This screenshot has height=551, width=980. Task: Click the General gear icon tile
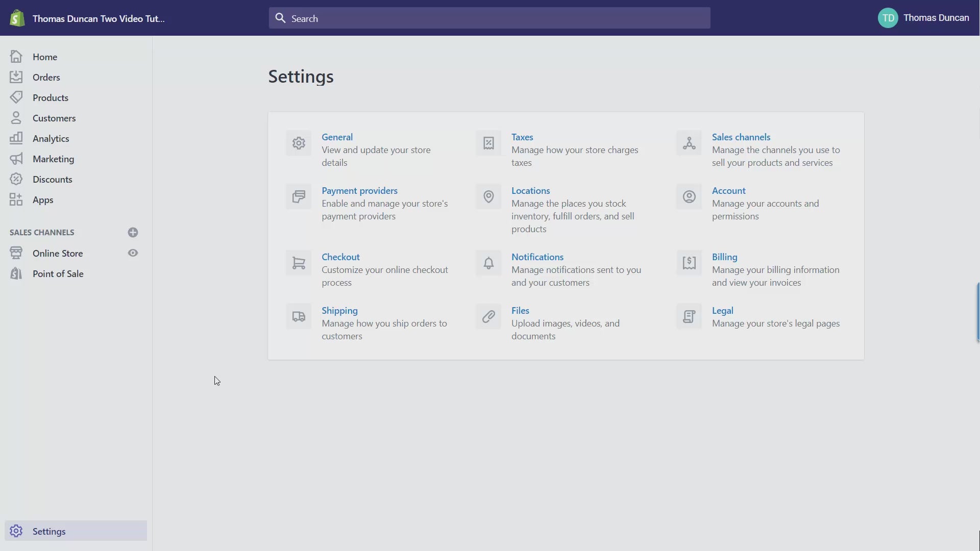299,143
